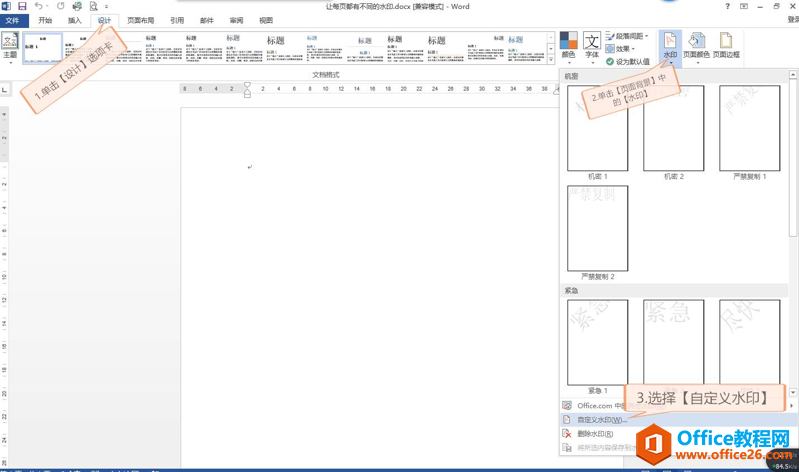The height and width of the screenshot is (472, 799).
Task: Click the Save icon in quick access toolbar
Action: point(22,6)
